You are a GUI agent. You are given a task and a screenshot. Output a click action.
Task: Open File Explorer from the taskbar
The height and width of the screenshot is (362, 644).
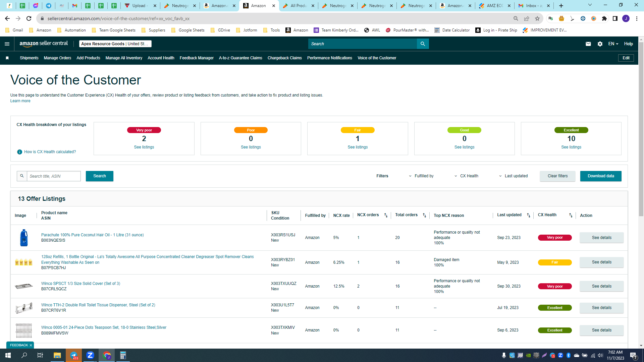click(57, 355)
